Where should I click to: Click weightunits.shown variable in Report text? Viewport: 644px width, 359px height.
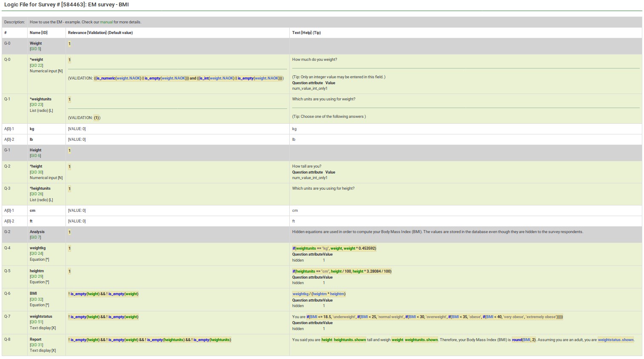pos(421,340)
